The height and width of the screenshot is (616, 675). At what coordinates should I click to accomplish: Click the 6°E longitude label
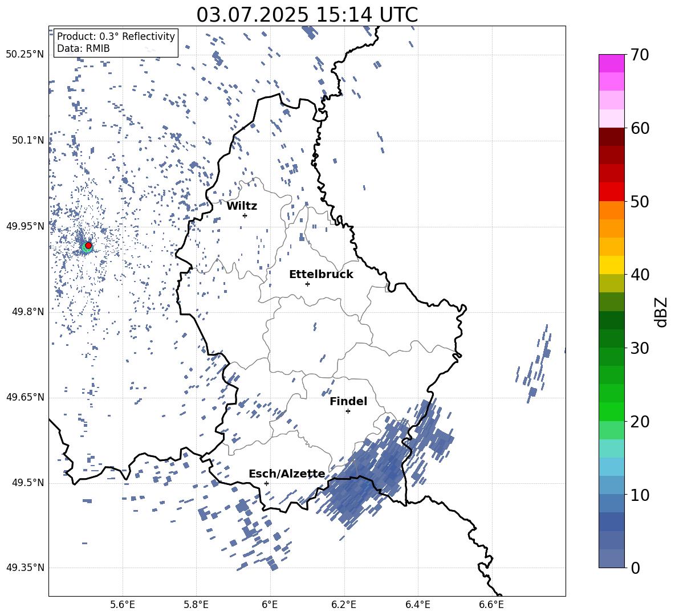[270, 605]
